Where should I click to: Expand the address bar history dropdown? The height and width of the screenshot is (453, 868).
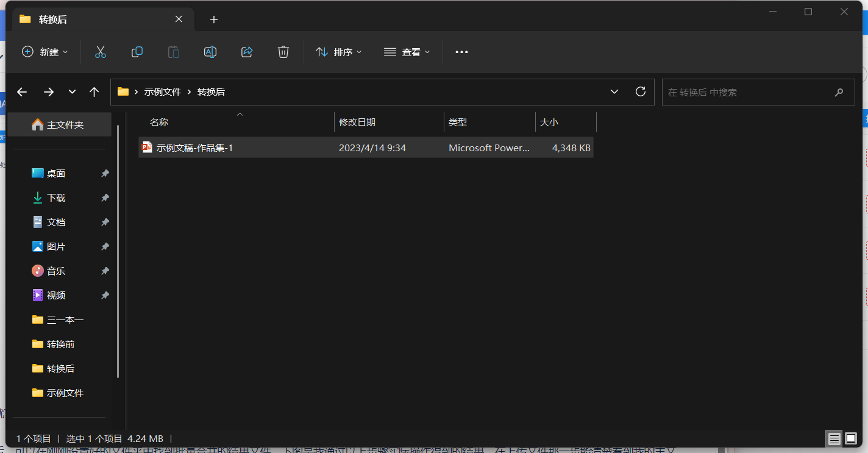614,91
